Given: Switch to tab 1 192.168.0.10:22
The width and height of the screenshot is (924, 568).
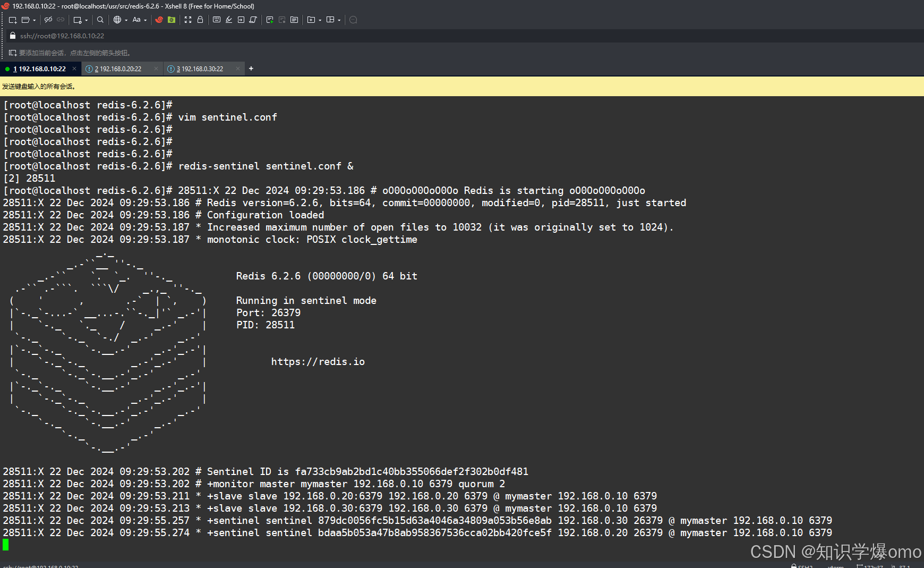Looking at the screenshot, I should click(39, 69).
